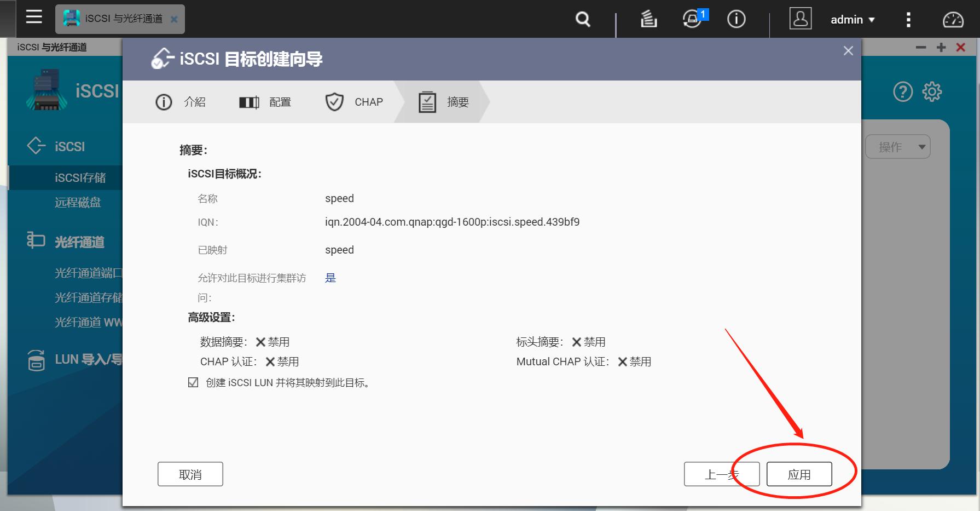Click the LUN 导入/导出 sidebar icon

(x=34, y=359)
